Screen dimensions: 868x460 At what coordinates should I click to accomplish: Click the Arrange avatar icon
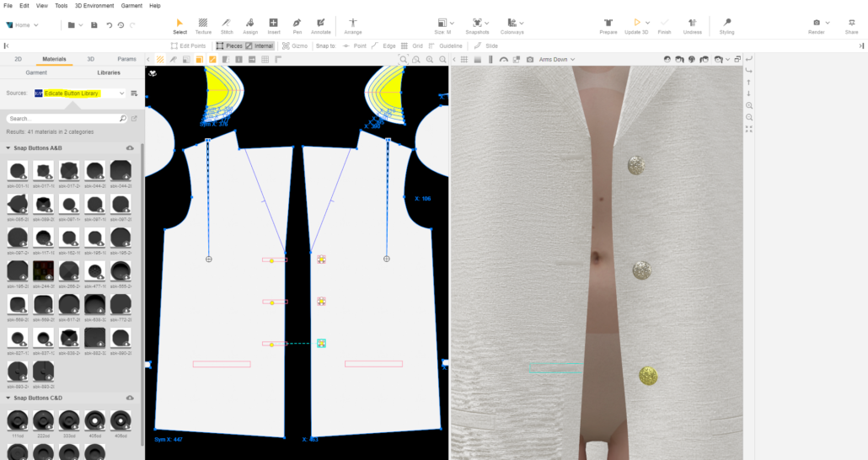(x=352, y=25)
